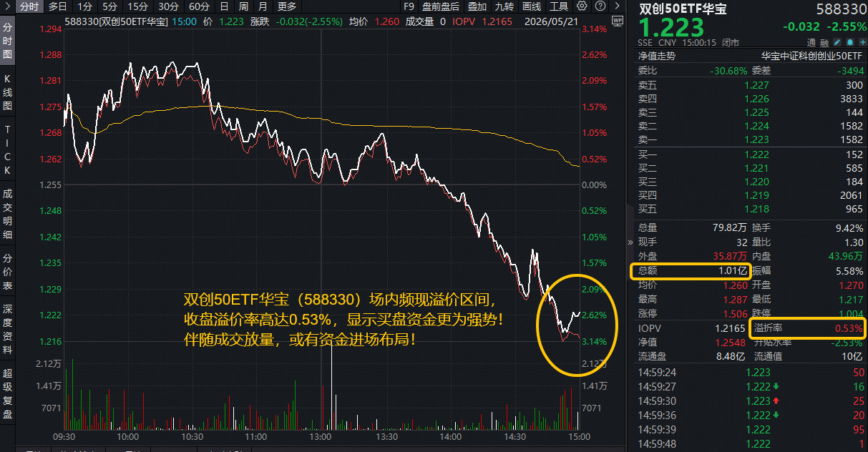The image size is (868, 452).
Task: Select the 15分 interval tab
Action: click(137, 6)
